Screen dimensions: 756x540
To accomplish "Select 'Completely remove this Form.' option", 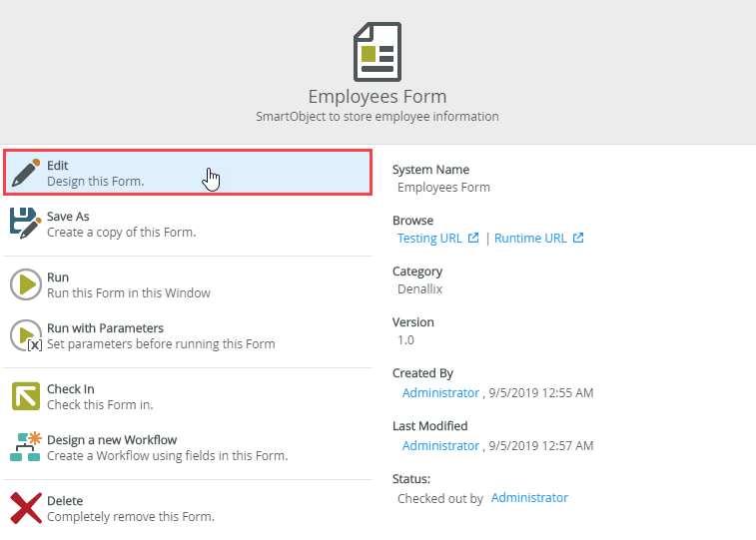I will pyautogui.click(x=130, y=517).
